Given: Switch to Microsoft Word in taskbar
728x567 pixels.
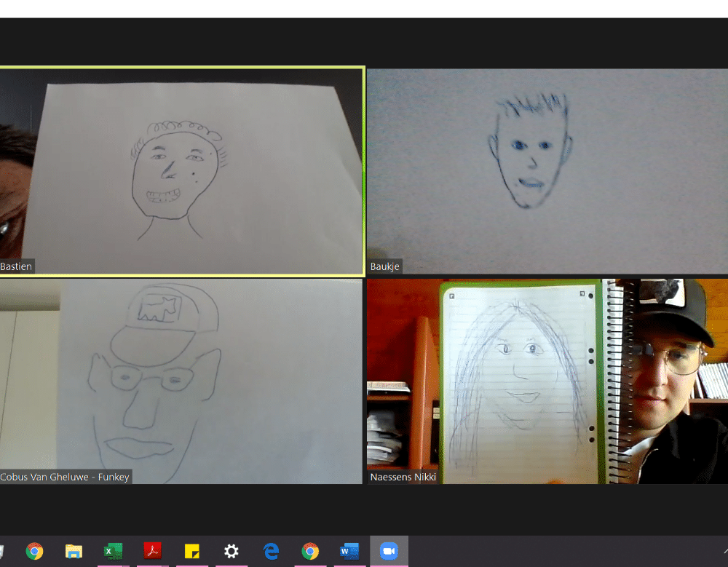Looking at the screenshot, I should [349, 551].
